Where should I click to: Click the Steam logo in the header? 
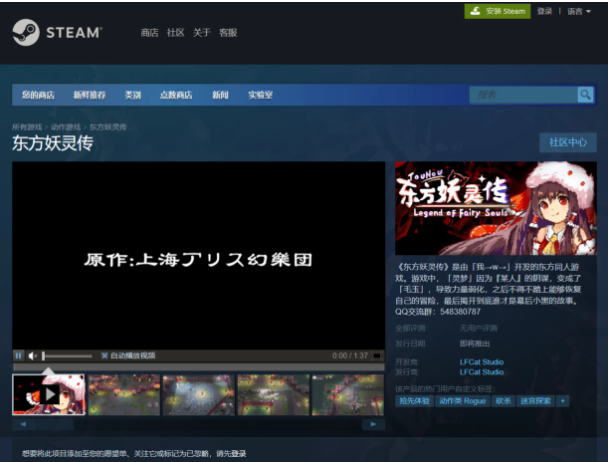[57, 33]
